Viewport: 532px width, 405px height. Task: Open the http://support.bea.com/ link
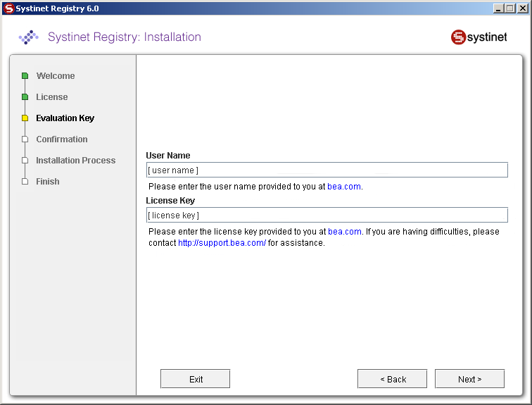(222, 243)
